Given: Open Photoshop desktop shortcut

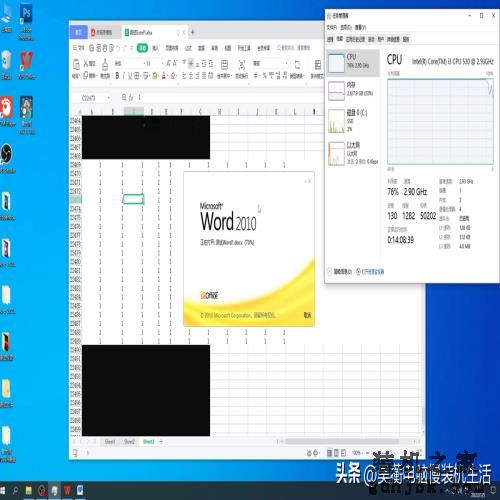Looking at the screenshot, I should coord(26,22).
